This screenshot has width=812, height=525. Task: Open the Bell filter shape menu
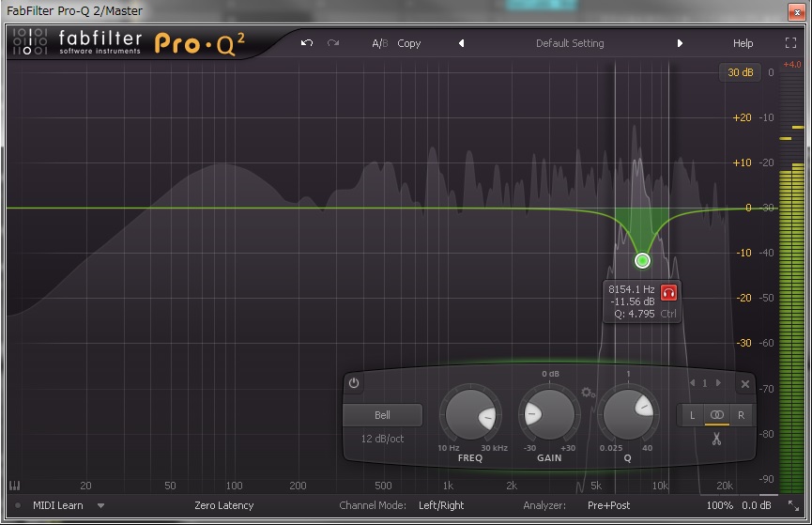click(x=382, y=415)
